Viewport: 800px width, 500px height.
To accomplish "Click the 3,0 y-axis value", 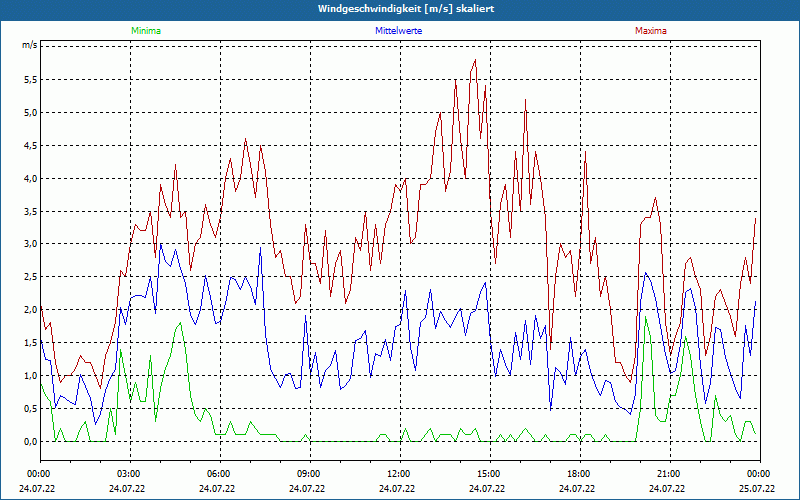I will 31,244.
